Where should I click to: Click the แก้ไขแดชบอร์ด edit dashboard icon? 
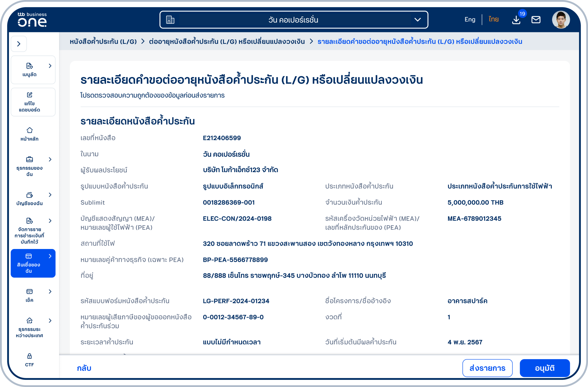pos(29,95)
